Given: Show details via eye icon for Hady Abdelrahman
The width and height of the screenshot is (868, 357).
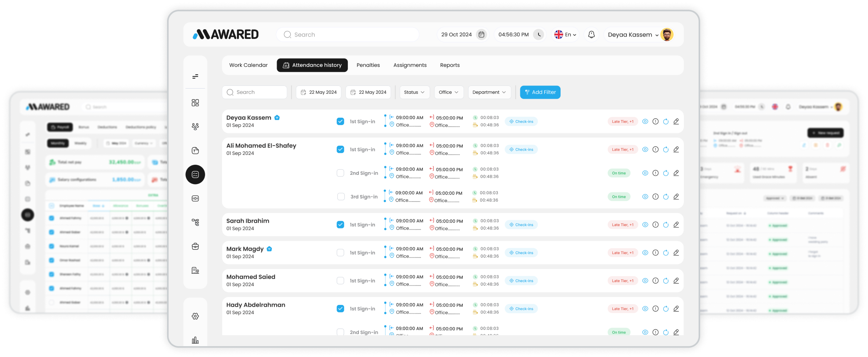Looking at the screenshot, I should 645,309.
